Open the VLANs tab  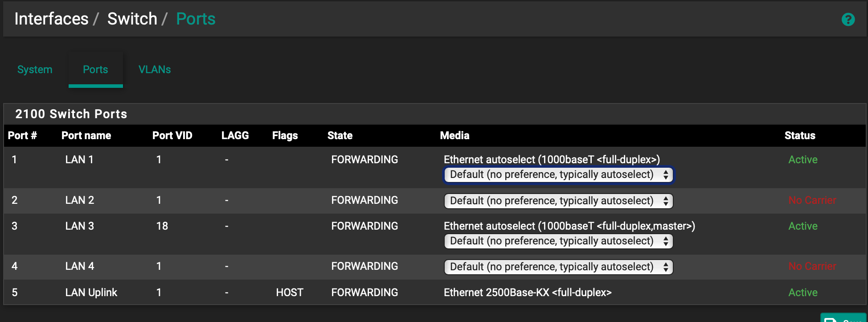point(155,70)
